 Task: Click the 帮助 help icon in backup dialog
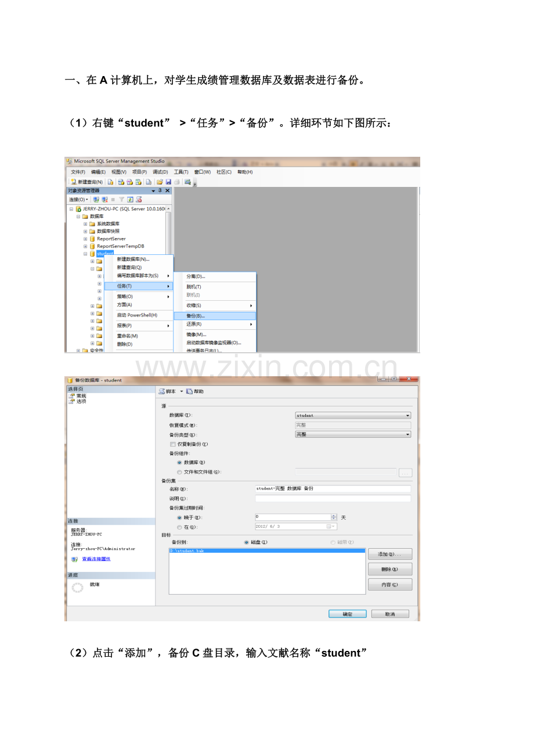(x=195, y=391)
